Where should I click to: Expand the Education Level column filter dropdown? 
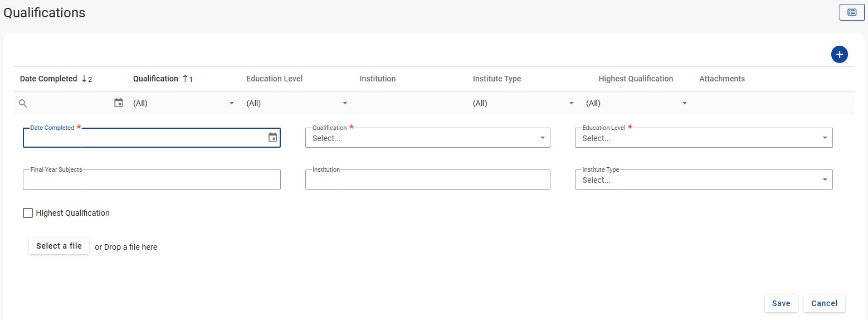click(x=345, y=103)
